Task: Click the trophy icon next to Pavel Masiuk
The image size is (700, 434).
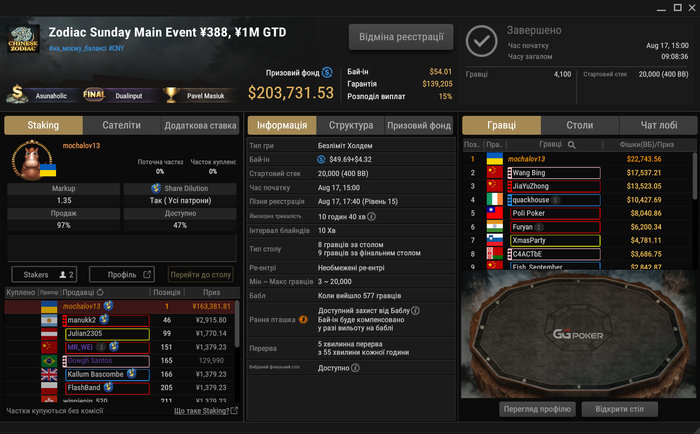Action: [171, 95]
